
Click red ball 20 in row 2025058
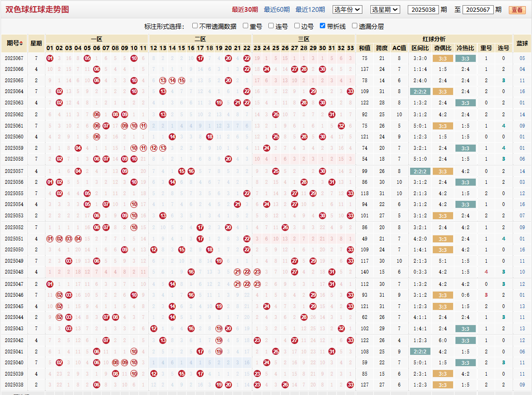(x=228, y=159)
